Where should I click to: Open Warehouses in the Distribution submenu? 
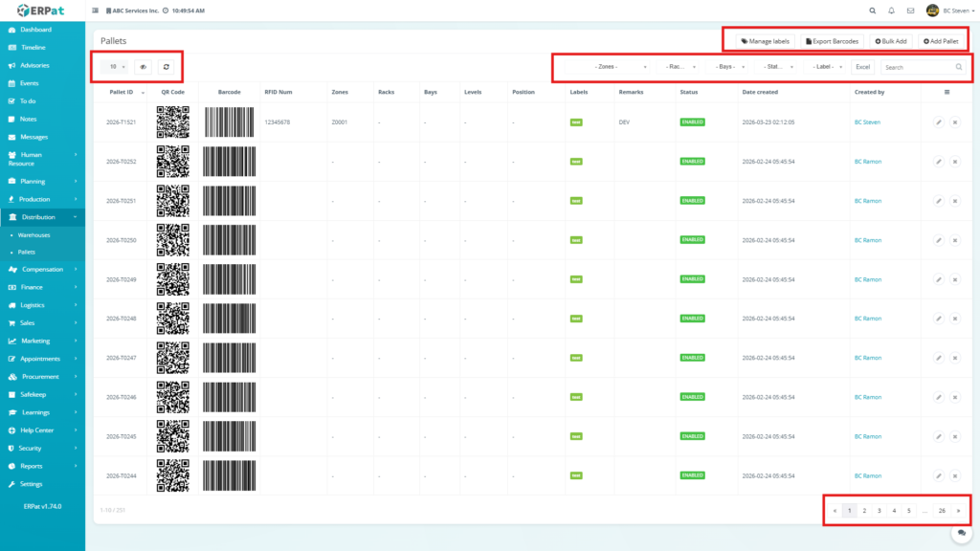coord(34,234)
